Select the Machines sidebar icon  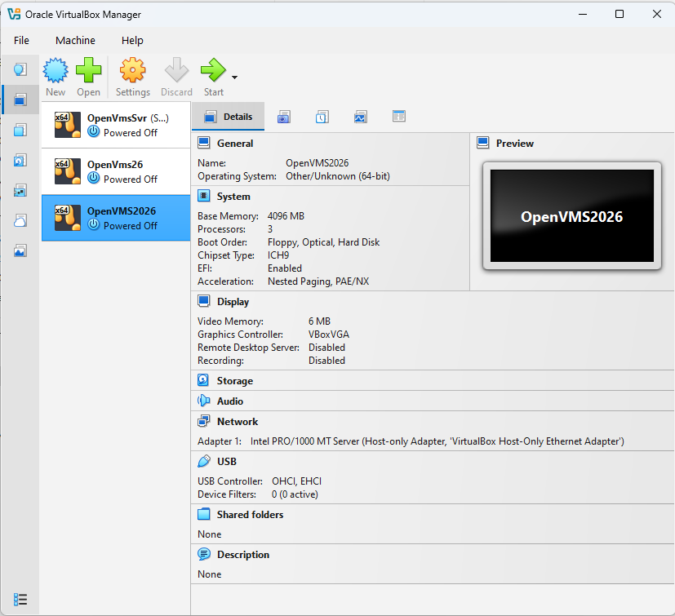coord(20,100)
